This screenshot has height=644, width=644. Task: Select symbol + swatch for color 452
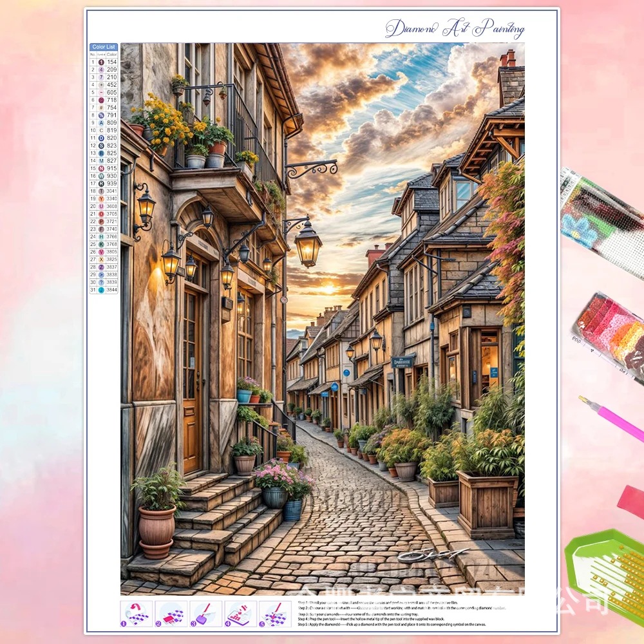point(101,85)
